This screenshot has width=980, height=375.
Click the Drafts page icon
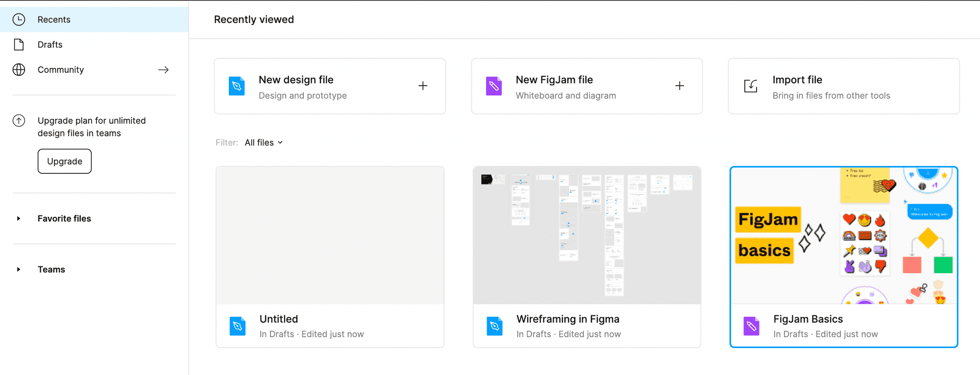pyautogui.click(x=19, y=45)
